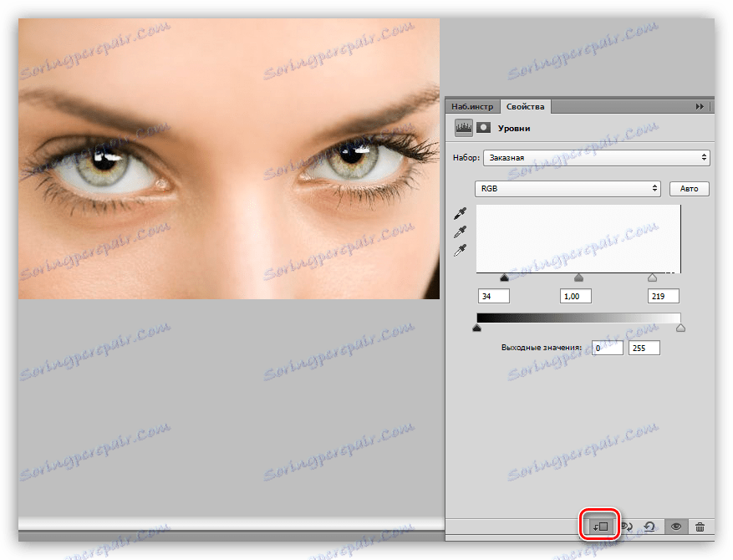This screenshot has width=733, height=560.
Task: Click the Уровни panel title
Action: 514,128
